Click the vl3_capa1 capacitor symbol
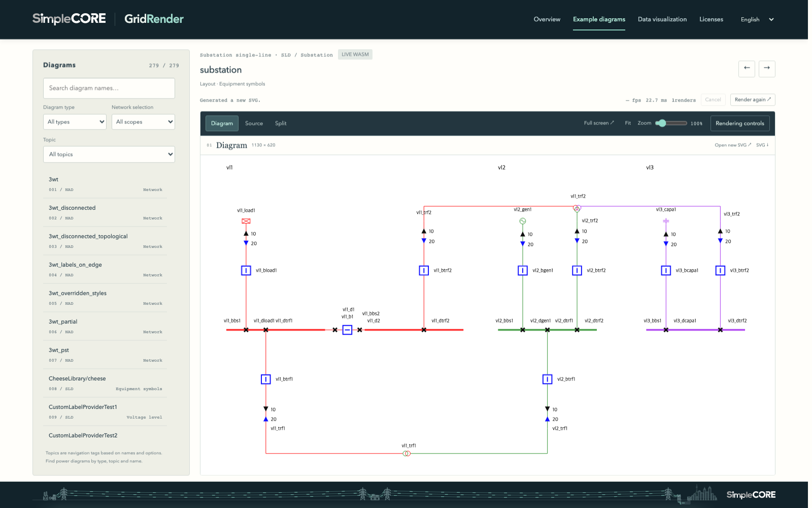 pyautogui.click(x=666, y=221)
